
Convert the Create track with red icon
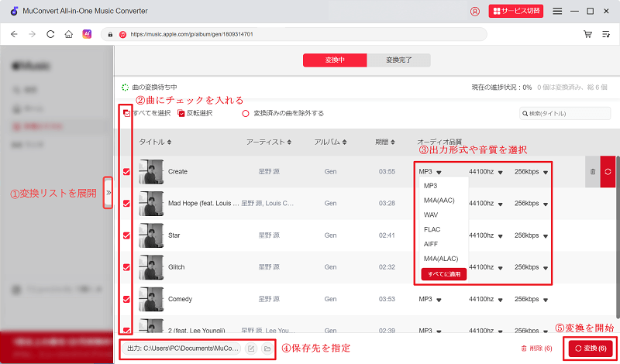608,171
